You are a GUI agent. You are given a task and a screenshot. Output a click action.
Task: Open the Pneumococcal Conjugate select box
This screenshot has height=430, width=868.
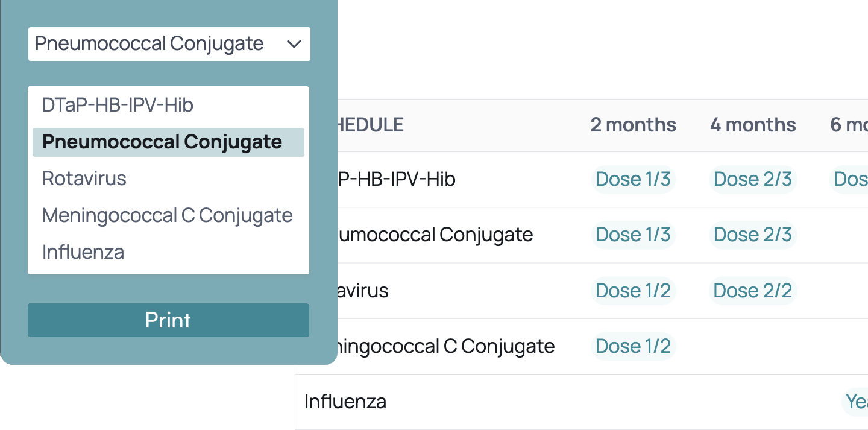[149, 44]
